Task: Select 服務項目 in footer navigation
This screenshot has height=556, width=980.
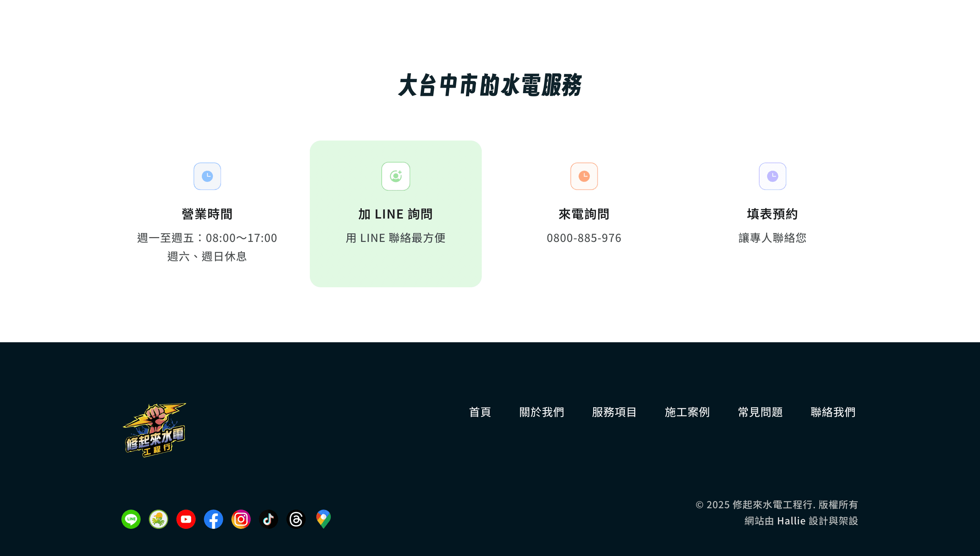Action: click(614, 412)
